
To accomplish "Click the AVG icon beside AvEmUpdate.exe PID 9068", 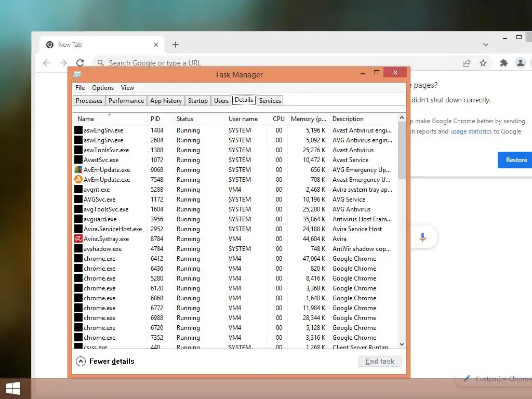I will point(78,170).
